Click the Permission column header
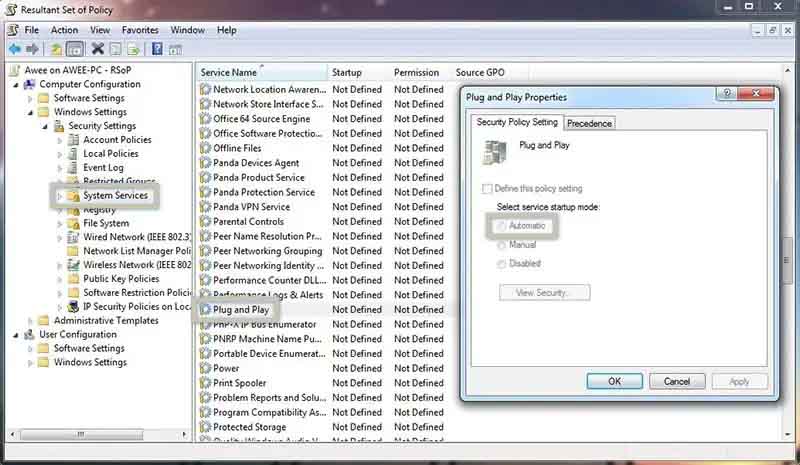Screen dimensions: 800x465 coord(420,72)
